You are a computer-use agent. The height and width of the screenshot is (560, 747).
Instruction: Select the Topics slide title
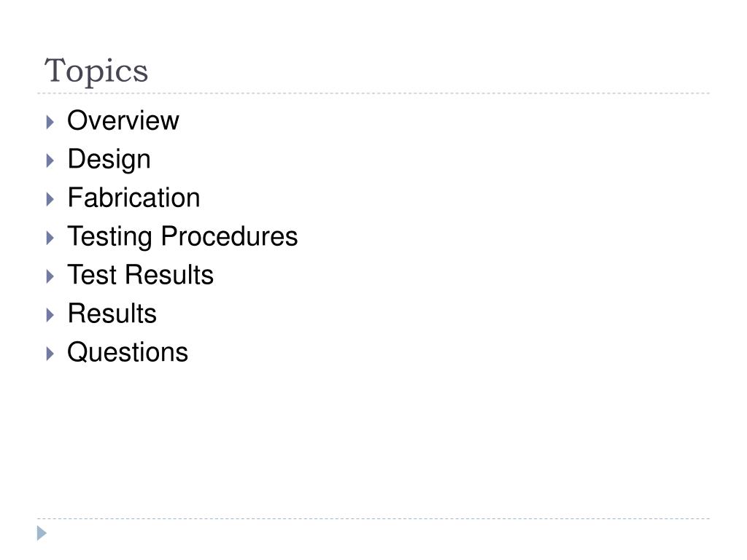pyautogui.click(x=96, y=71)
